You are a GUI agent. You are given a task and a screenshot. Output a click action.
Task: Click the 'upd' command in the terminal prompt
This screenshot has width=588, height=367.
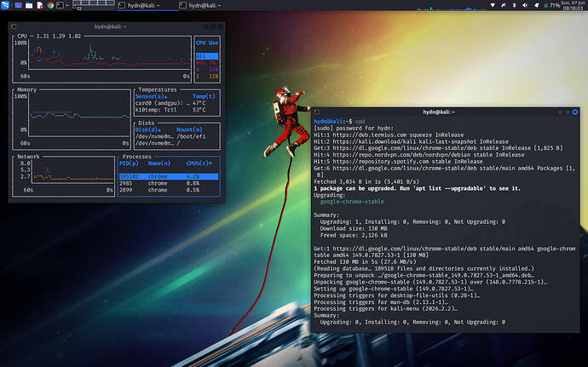360,122
